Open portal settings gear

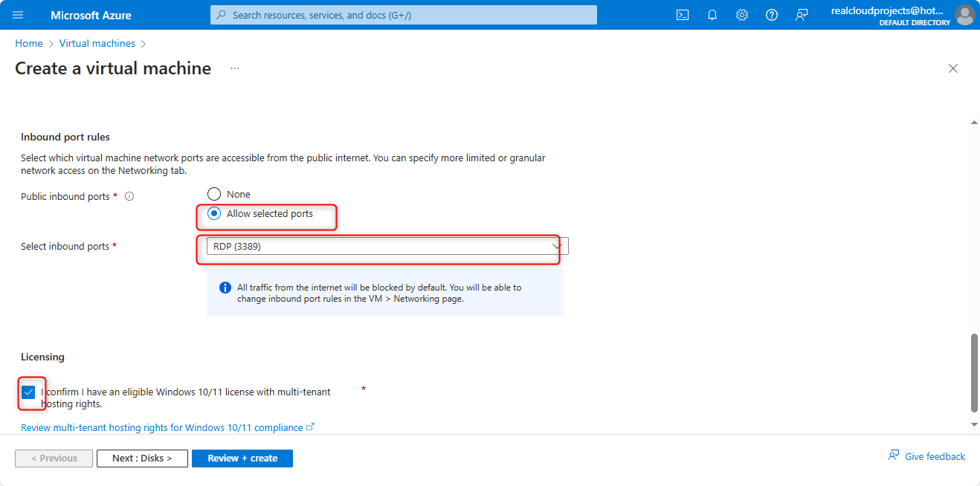tap(741, 15)
